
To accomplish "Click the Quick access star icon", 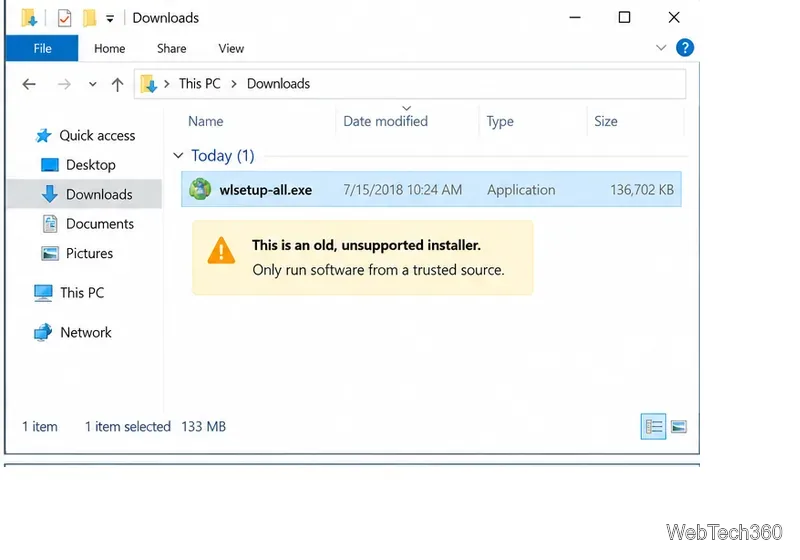I will (43, 136).
